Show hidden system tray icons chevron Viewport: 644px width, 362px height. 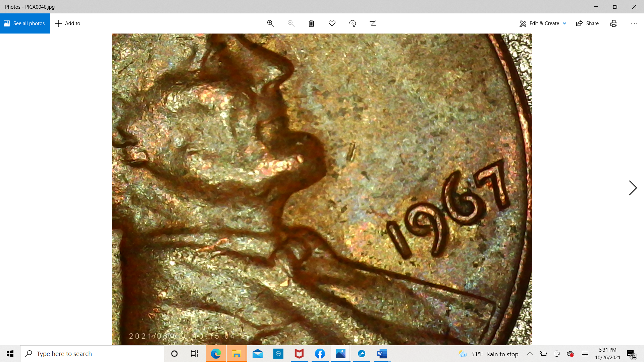tap(530, 354)
